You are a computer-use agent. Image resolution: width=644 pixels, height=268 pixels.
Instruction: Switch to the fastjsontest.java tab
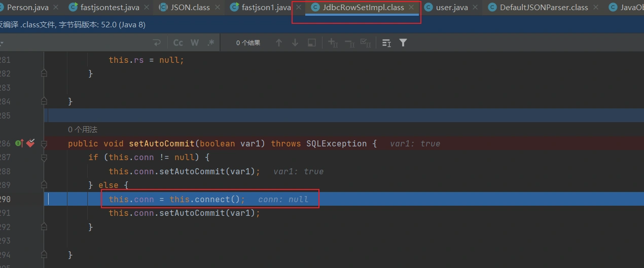(x=110, y=8)
